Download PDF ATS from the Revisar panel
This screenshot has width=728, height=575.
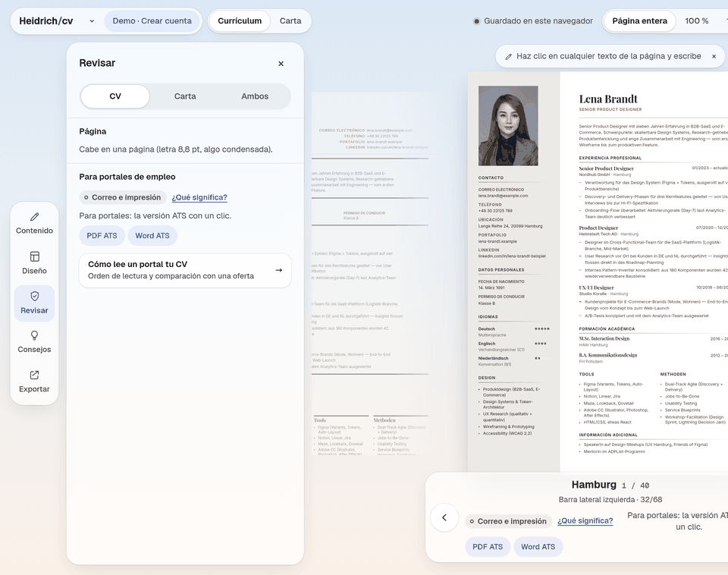[x=102, y=235]
